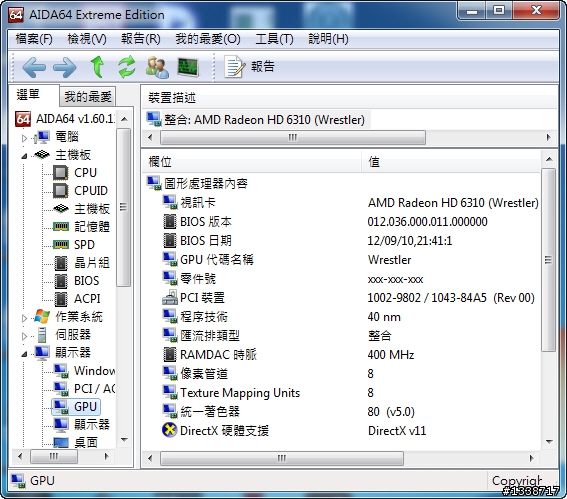The width and height of the screenshot is (567, 499).
Task: Collapse the 顯示器 tree node
Action: point(24,354)
